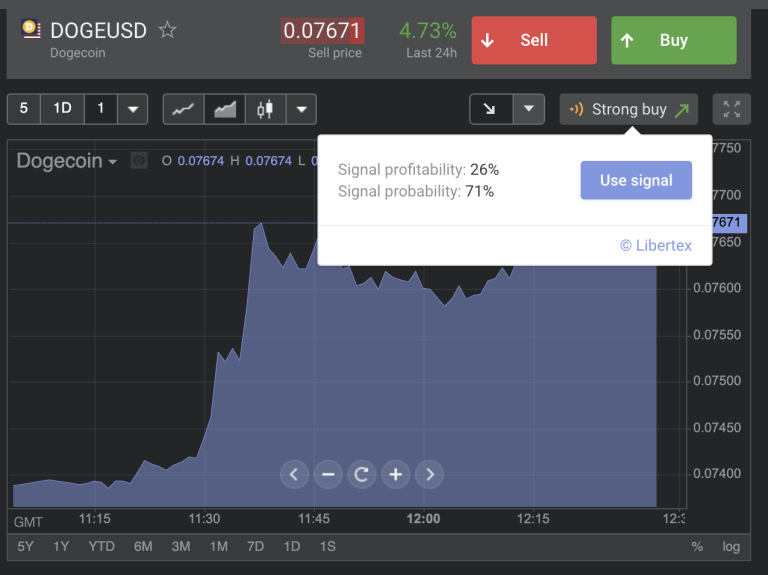
Task: Set range to 1M
Action: [218, 547]
